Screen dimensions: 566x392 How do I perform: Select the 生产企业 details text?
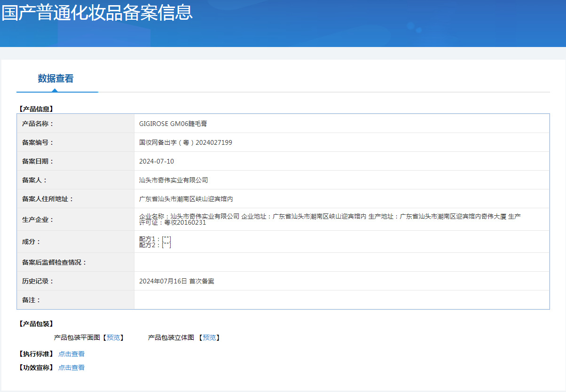pyautogui.click(x=330, y=219)
